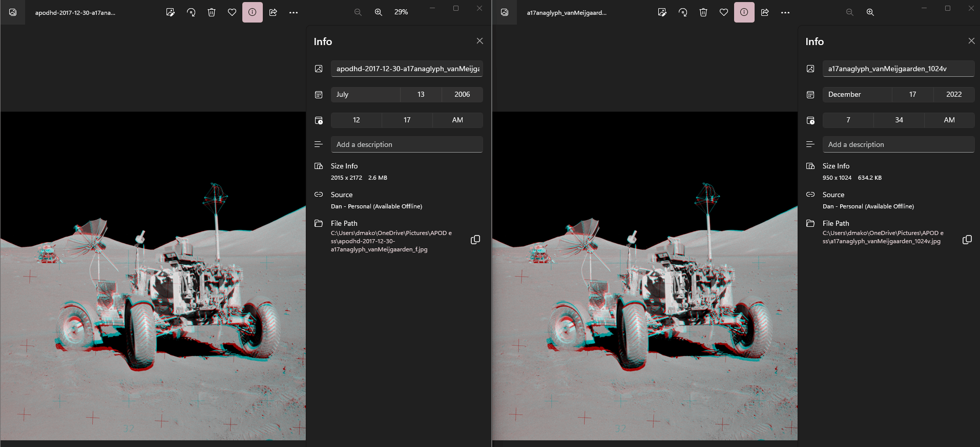
Task: Share the image from left window
Action: pos(273,12)
